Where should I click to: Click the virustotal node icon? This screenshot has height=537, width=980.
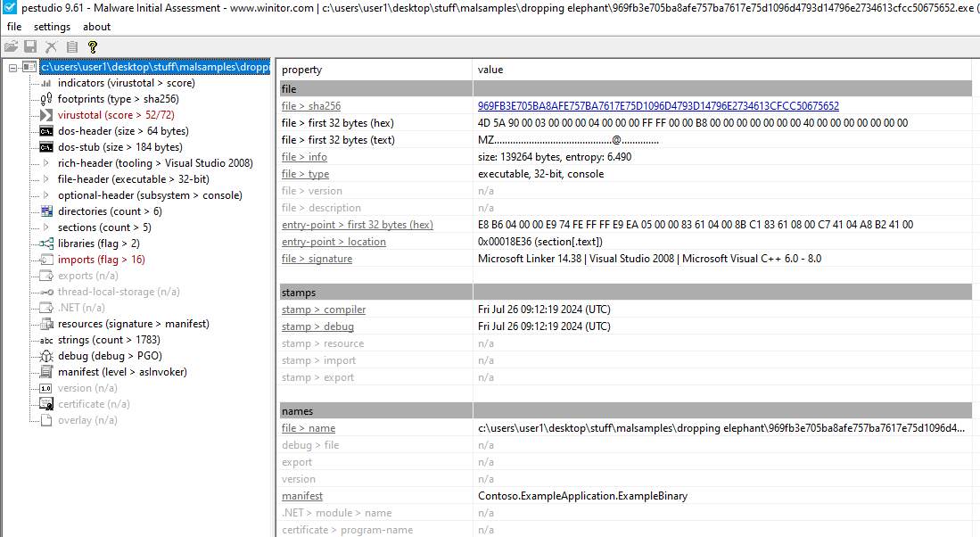[x=46, y=115]
